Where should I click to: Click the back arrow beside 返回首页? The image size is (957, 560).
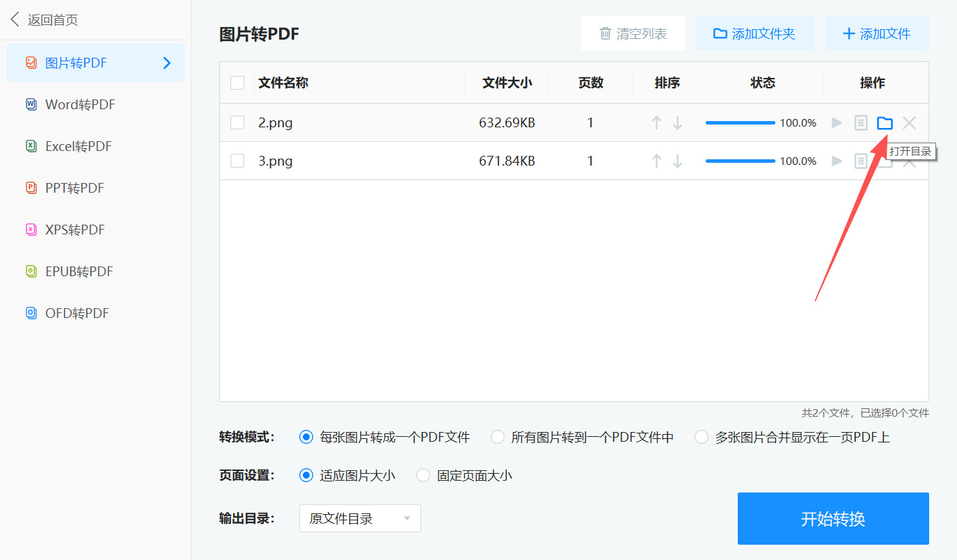coord(14,19)
